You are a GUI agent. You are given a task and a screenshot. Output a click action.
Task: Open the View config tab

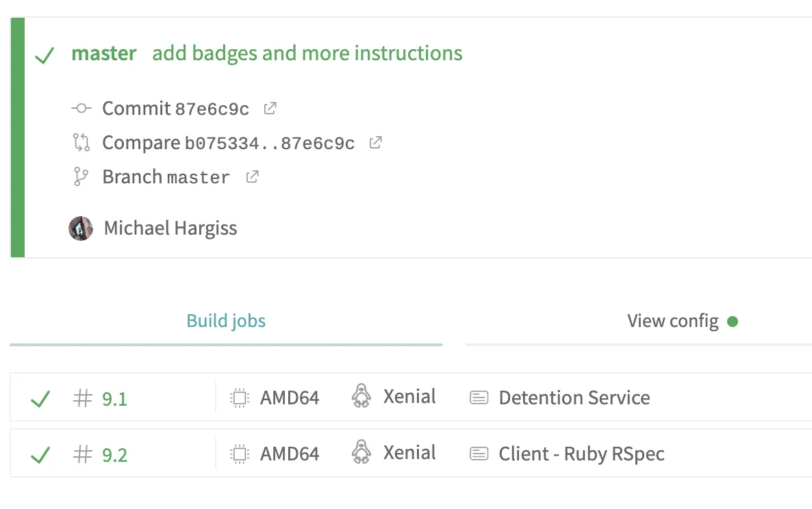point(672,321)
